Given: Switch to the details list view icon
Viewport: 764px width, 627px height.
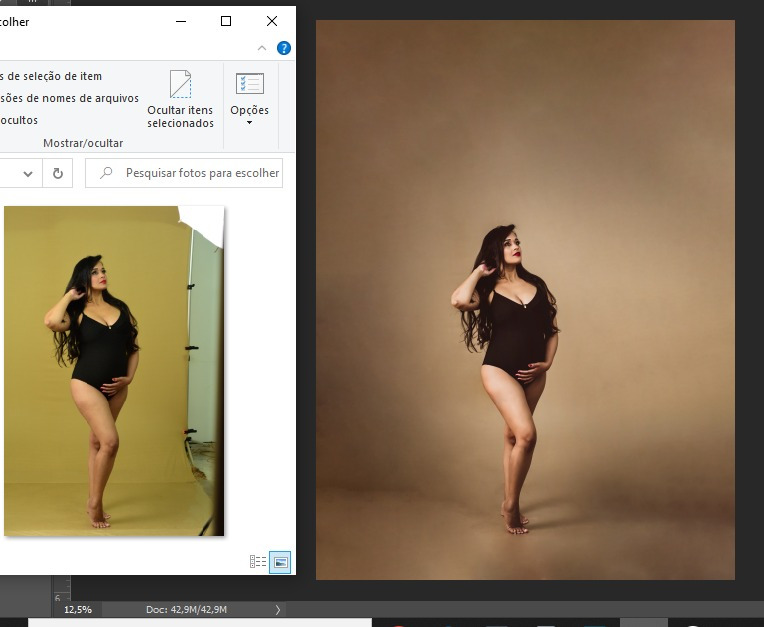Looking at the screenshot, I should pyautogui.click(x=258, y=562).
